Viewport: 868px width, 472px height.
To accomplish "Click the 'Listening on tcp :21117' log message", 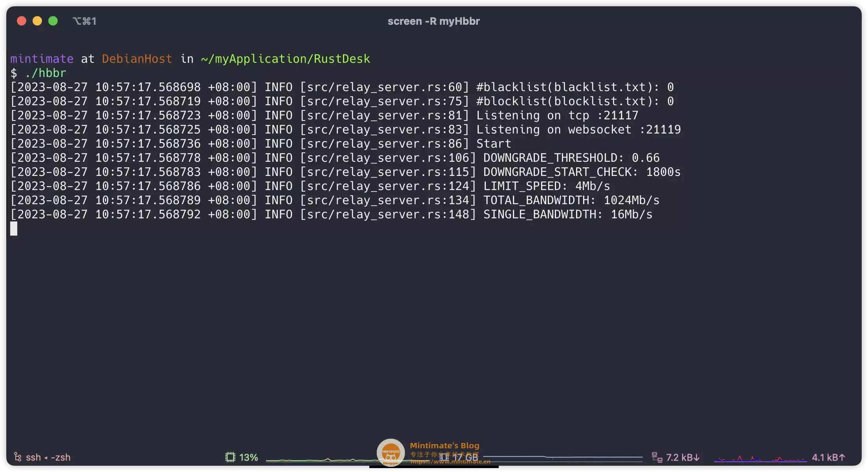I will coord(557,115).
